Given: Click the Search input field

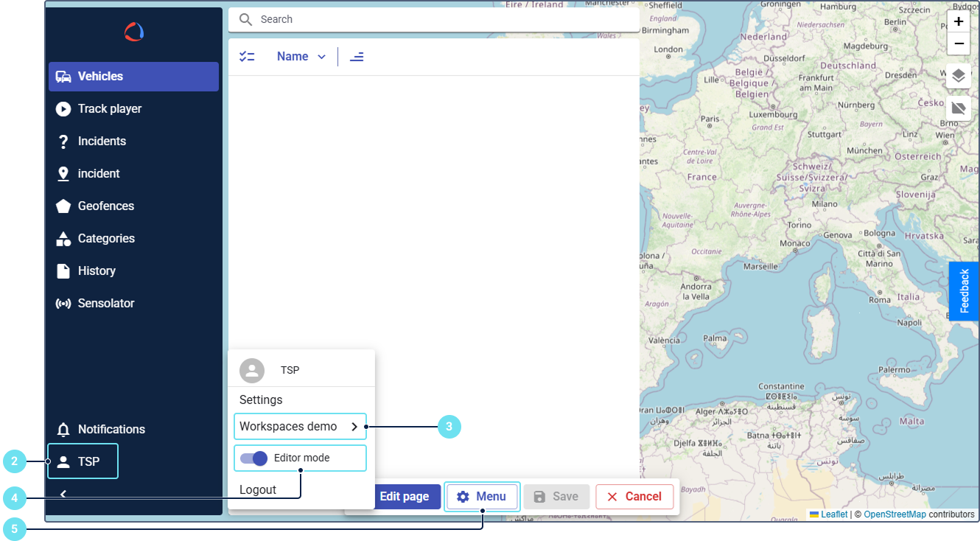Looking at the screenshot, I should (x=434, y=20).
